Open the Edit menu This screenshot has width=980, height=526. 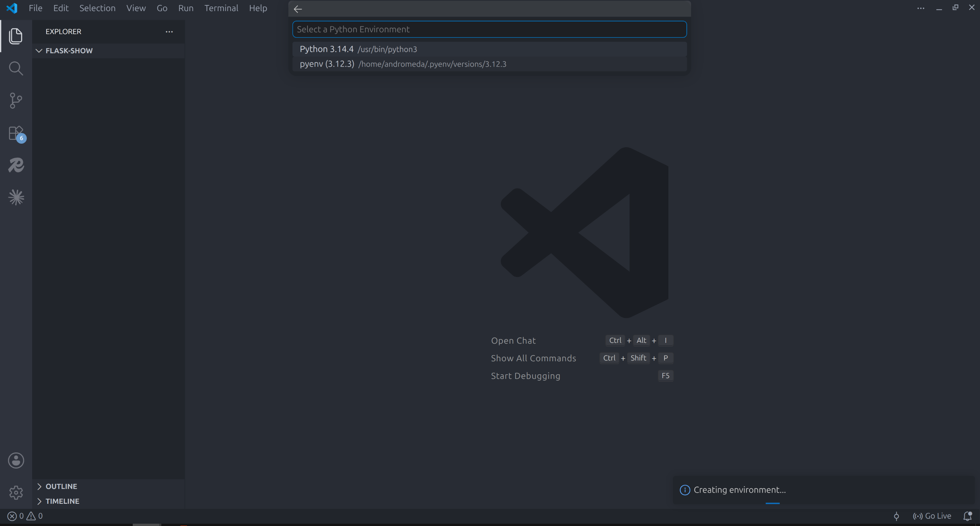coord(61,8)
